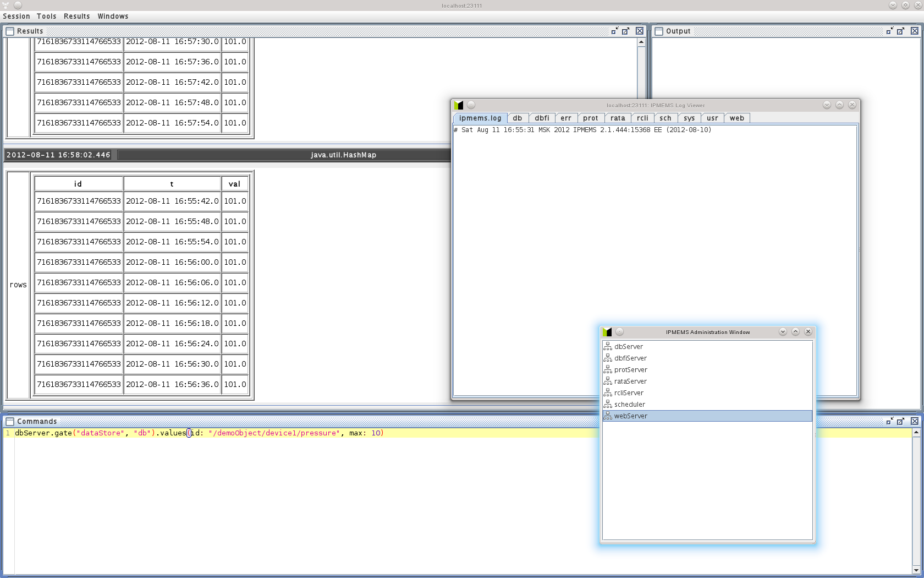The image size is (924, 578).
Task: Open the Tools menu
Action: pyautogui.click(x=46, y=16)
